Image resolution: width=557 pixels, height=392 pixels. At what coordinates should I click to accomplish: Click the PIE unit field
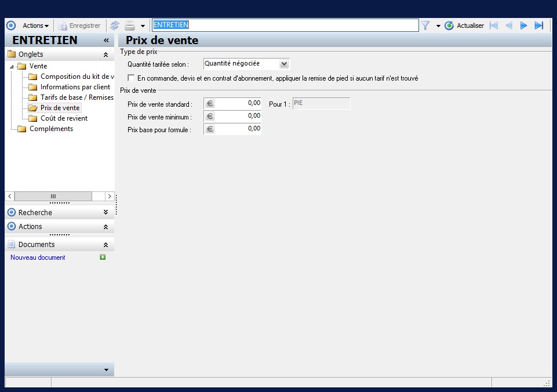[321, 103]
